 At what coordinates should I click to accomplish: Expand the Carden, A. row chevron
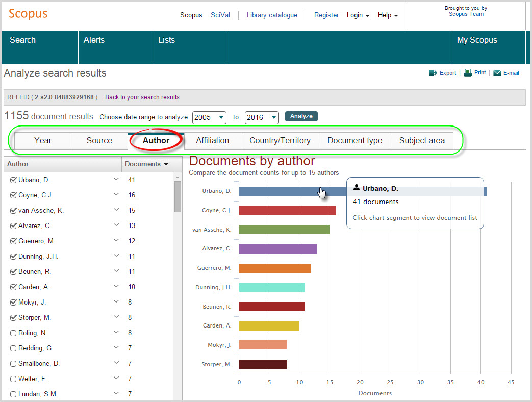[116, 286]
